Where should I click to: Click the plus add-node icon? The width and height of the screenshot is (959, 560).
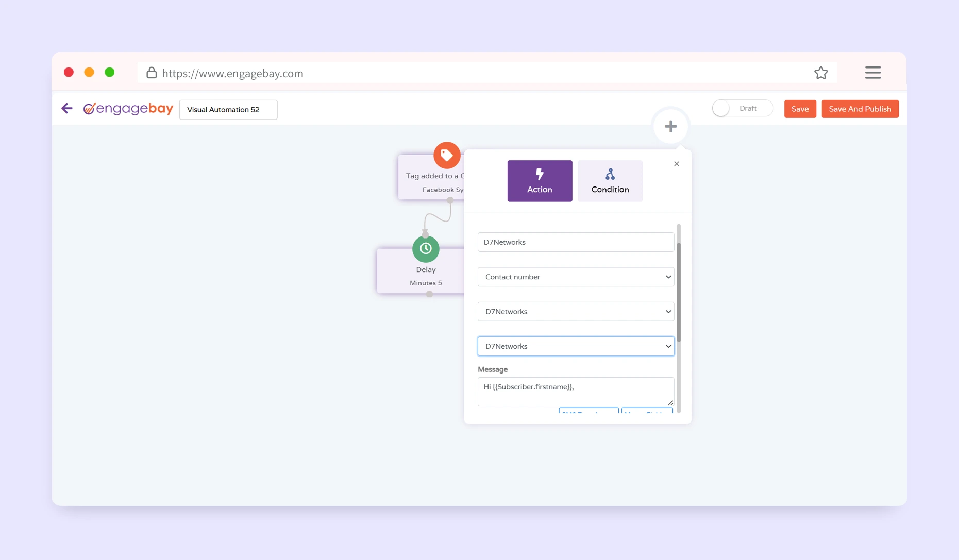(670, 126)
